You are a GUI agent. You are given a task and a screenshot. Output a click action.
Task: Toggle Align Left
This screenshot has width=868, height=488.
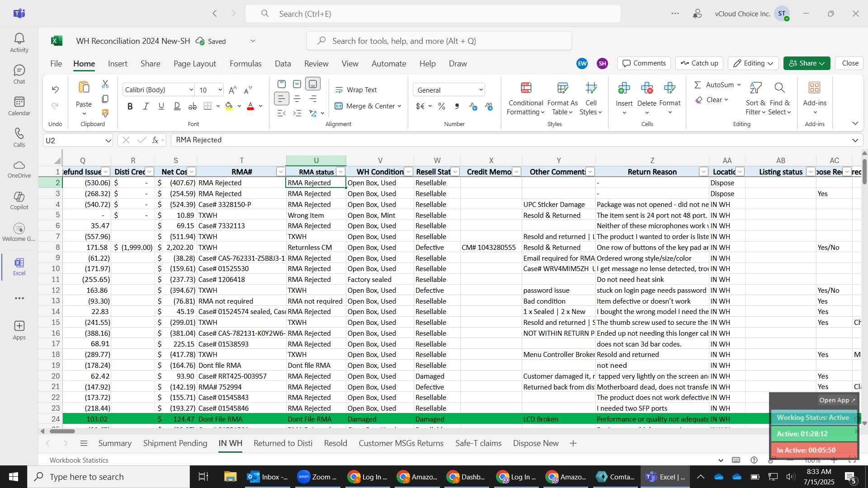(x=281, y=99)
